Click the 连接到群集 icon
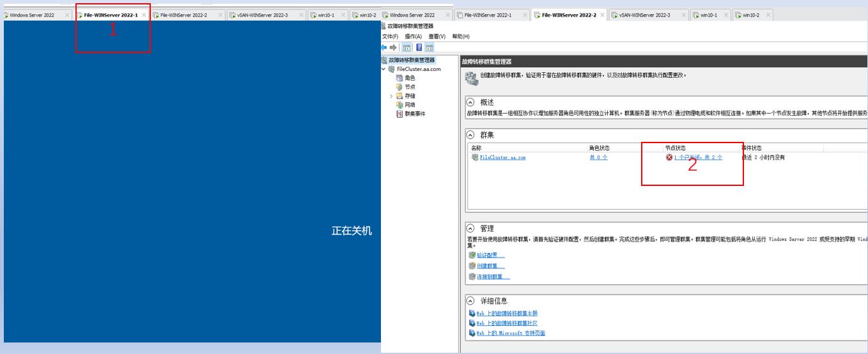The image size is (868, 354). 472,277
